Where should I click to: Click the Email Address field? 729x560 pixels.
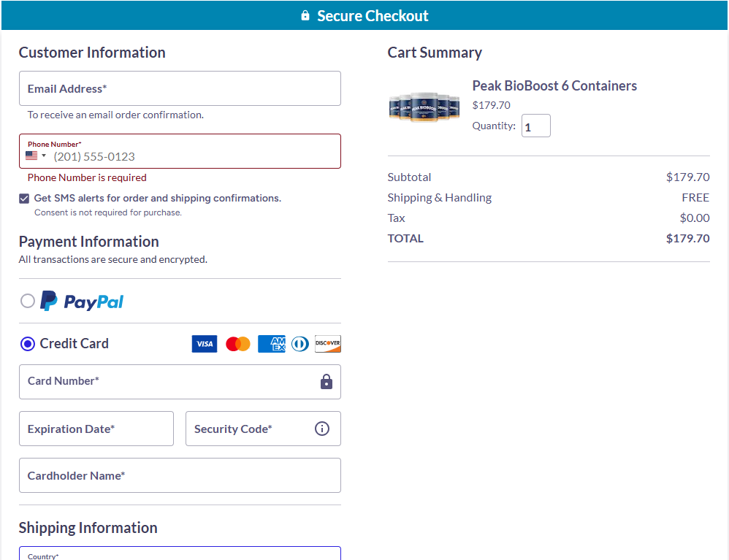(180, 88)
